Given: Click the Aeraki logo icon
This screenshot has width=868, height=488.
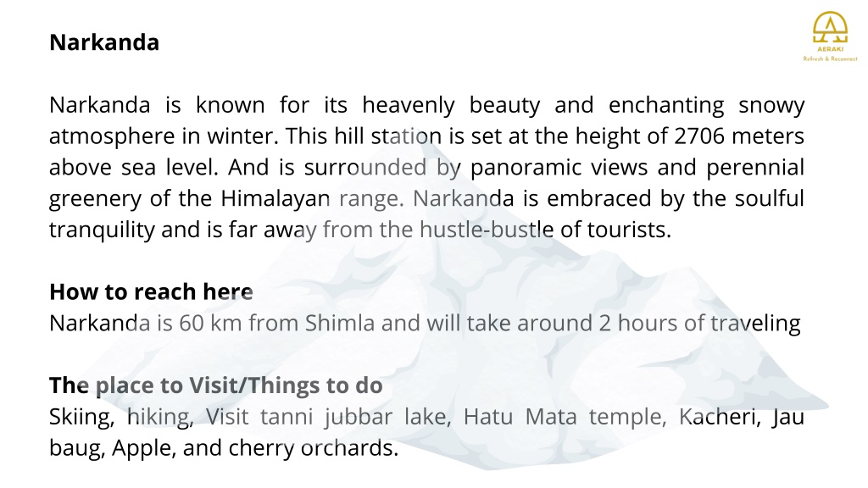Looking at the screenshot, I should [x=830, y=27].
